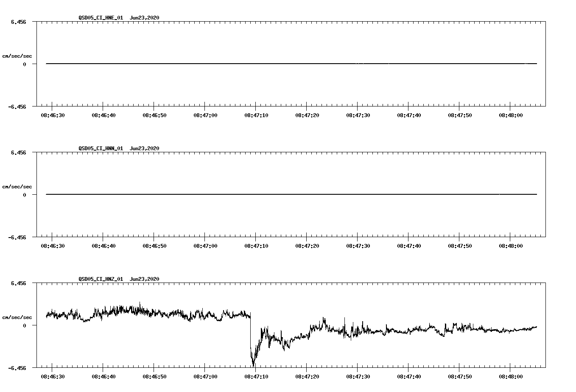This screenshot has width=576, height=392.
Task: Click the 08:48:00 time label under HNE plot
Action: [511, 115]
